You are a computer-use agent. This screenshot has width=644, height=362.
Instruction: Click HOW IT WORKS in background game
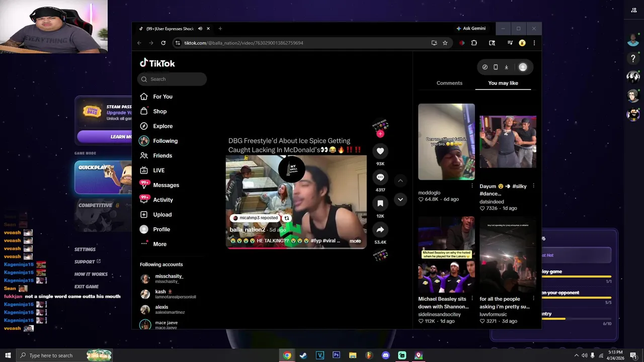(91, 275)
